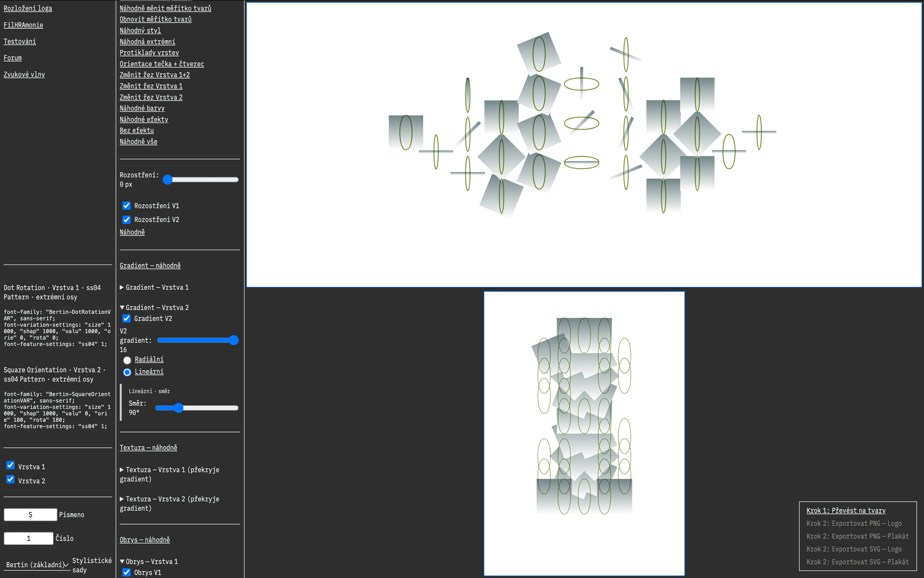The width and height of the screenshot is (924, 578).
Task: Click Krok 1: Převést na tvary
Action: tap(846, 510)
